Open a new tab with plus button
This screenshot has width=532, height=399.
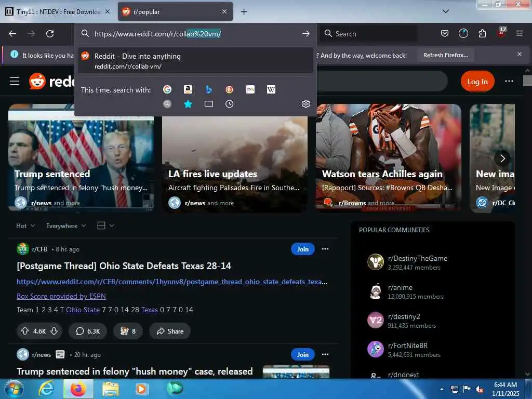[244, 12]
